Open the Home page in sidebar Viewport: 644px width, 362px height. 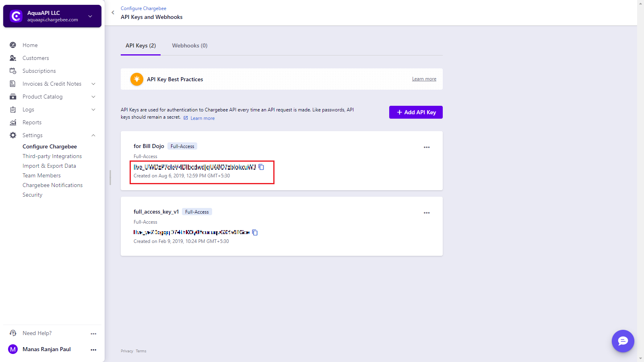pyautogui.click(x=30, y=45)
